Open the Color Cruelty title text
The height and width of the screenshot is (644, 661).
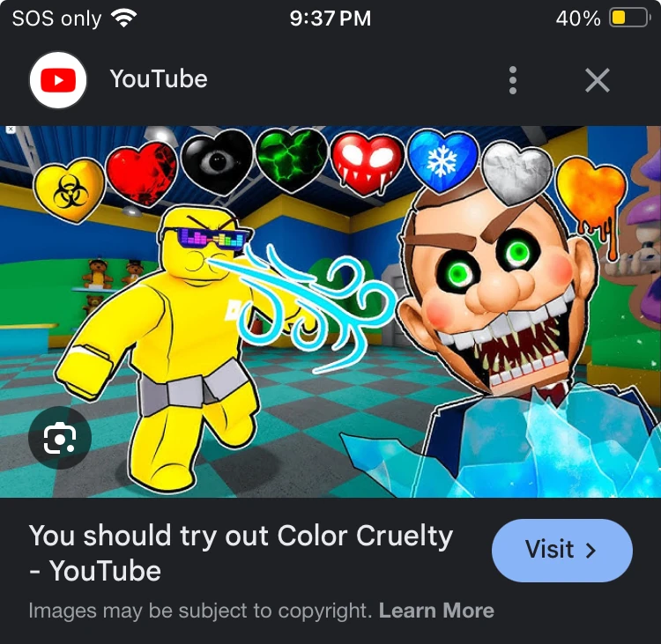(x=241, y=553)
